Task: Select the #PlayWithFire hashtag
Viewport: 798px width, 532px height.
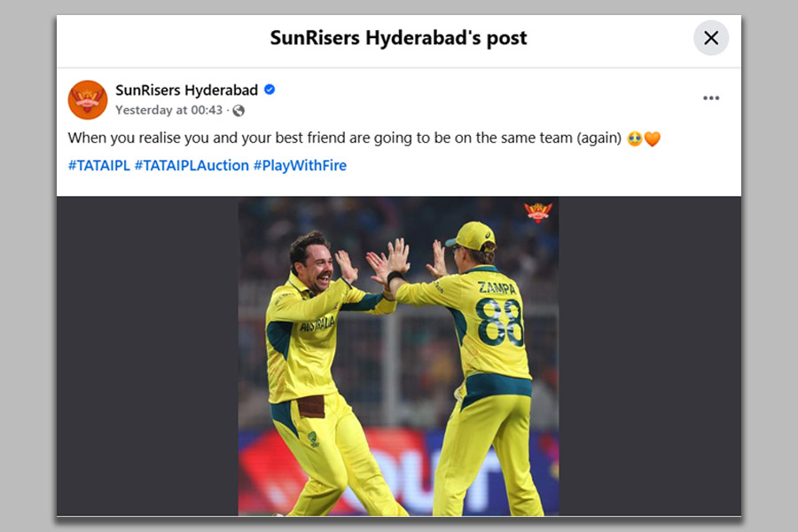Action: (300, 165)
